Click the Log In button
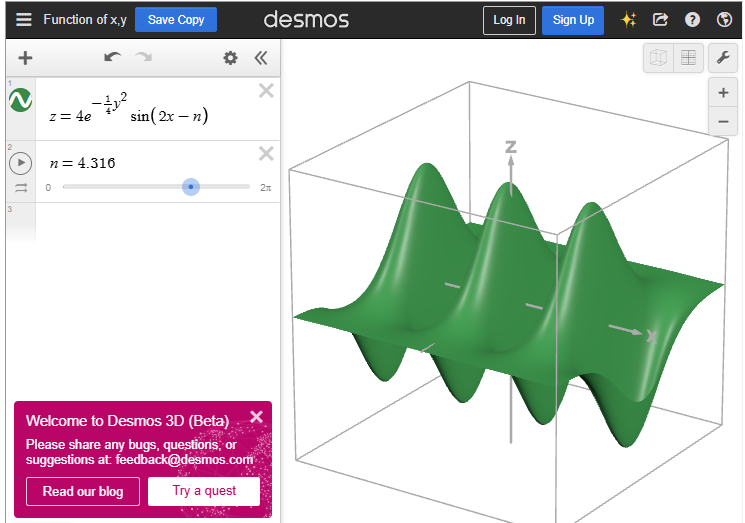This screenshot has height=523, width=745. [x=509, y=20]
